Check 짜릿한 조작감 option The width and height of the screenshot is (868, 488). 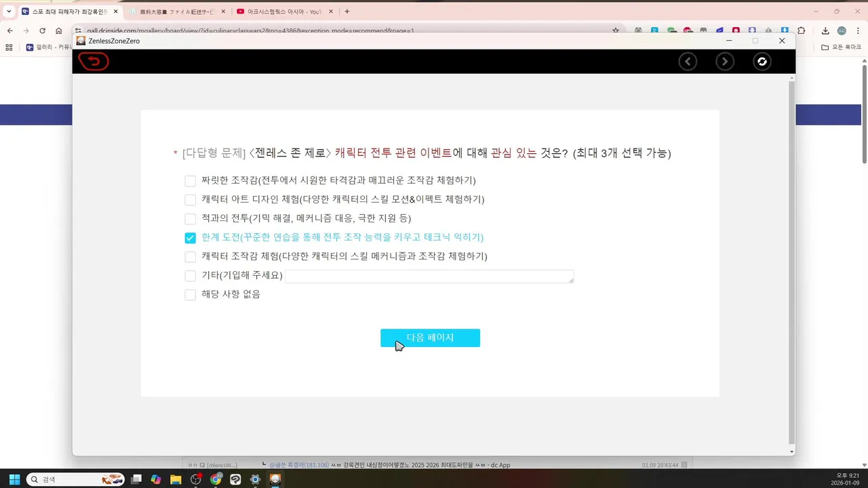pos(190,181)
